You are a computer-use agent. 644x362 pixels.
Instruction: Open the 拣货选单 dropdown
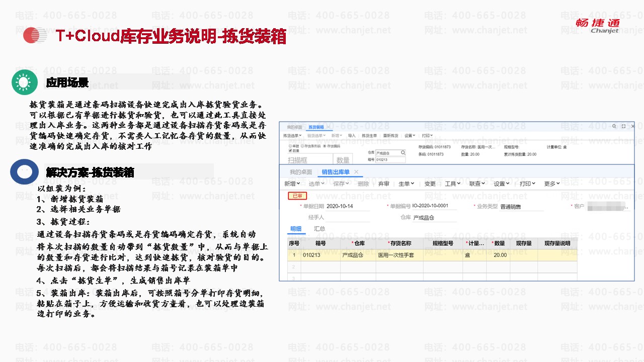[292, 136]
